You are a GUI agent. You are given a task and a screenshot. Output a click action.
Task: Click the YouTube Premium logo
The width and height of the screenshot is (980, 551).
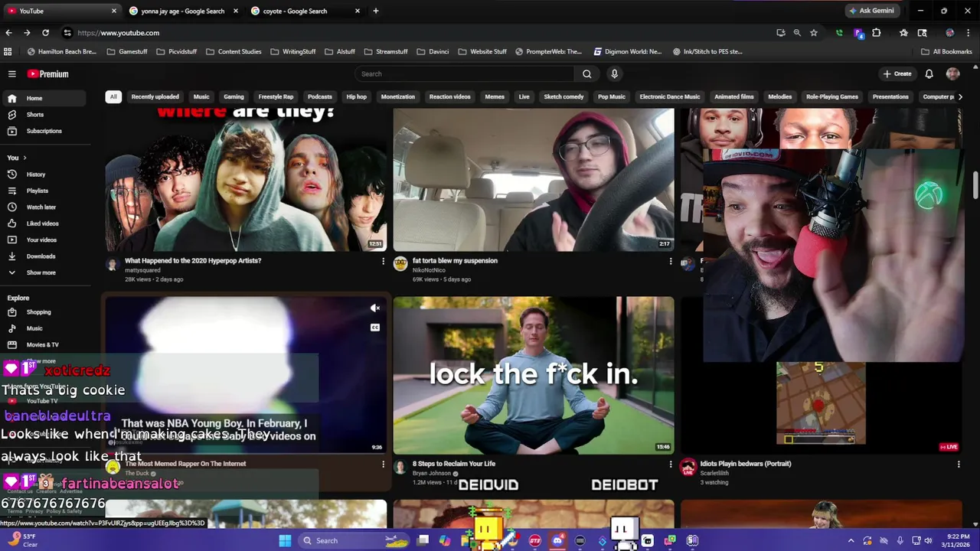tap(48, 74)
